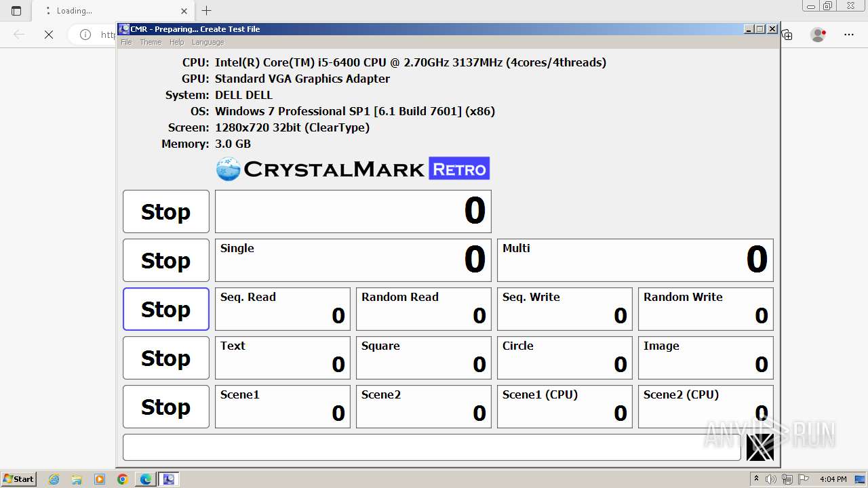Close the Loading browser tab

click(x=184, y=11)
